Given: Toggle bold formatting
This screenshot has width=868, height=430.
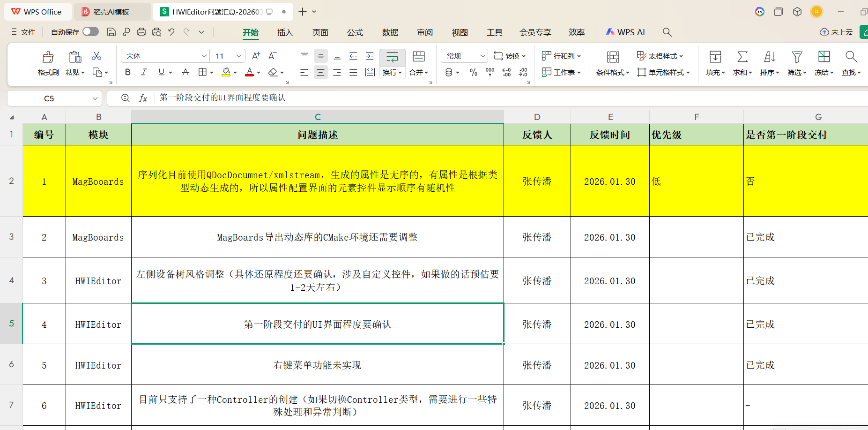Looking at the screenshot, I should [x=128, y=72].
